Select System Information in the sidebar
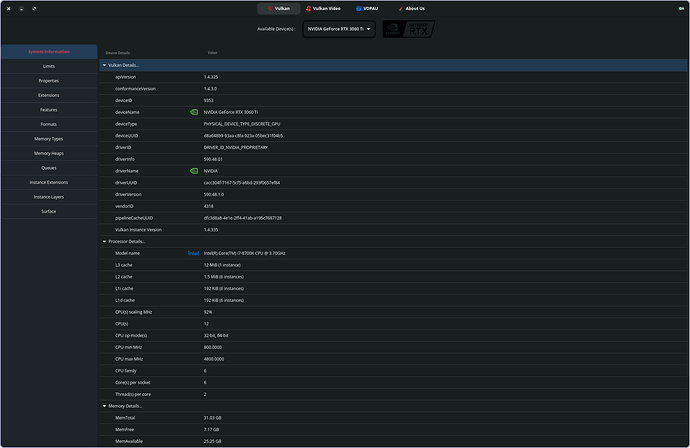 click(x=49, y=52)
